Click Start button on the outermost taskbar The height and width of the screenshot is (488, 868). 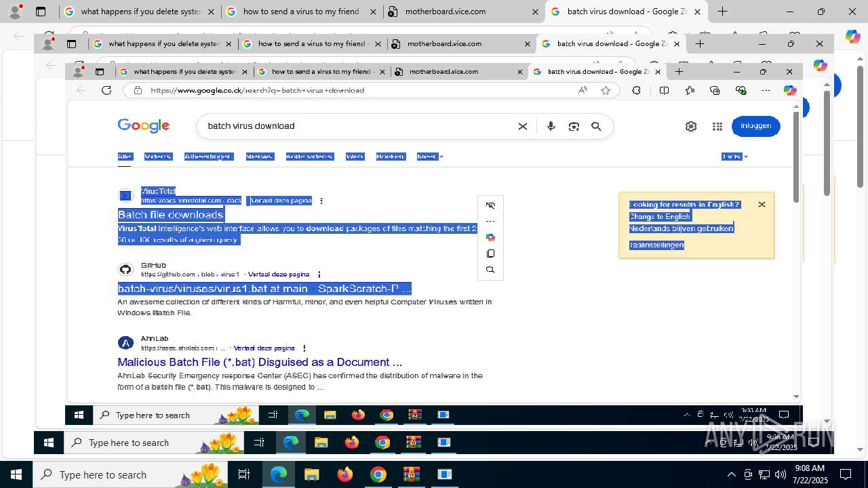[x=16, y=474]
